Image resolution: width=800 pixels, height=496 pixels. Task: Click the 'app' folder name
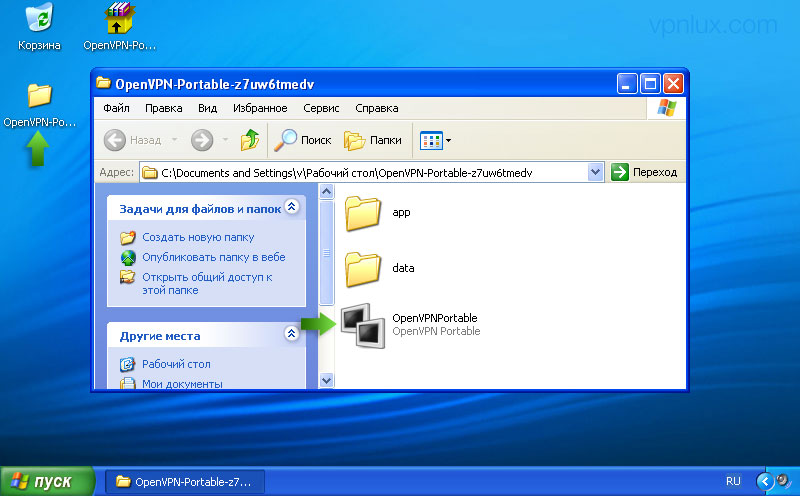point(401,213)
